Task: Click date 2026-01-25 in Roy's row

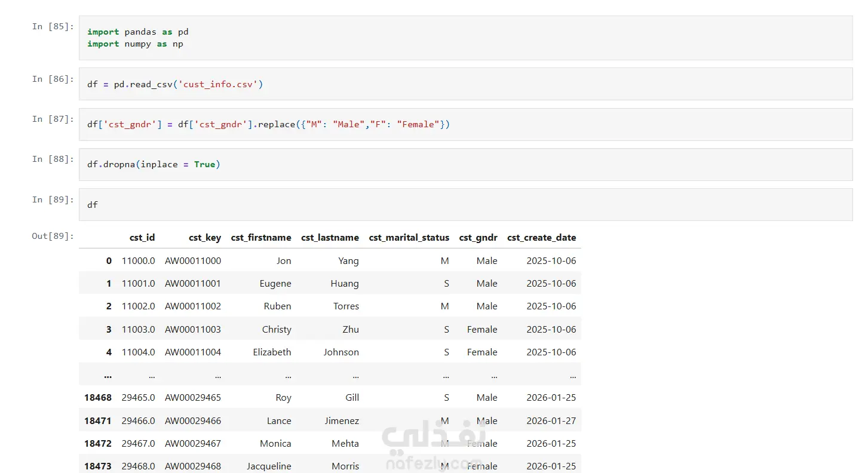Action: click(551, 397)
